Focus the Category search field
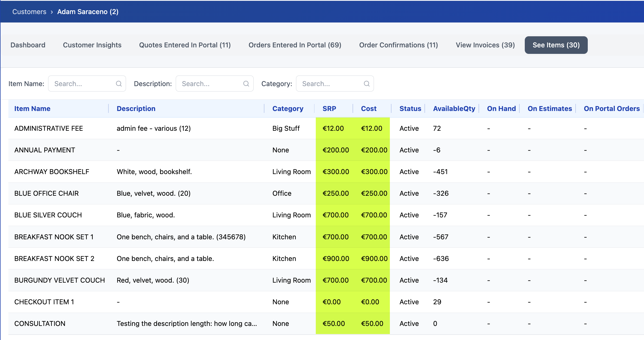The width and height of the screenshot is (644, 340). coord(335,84)
